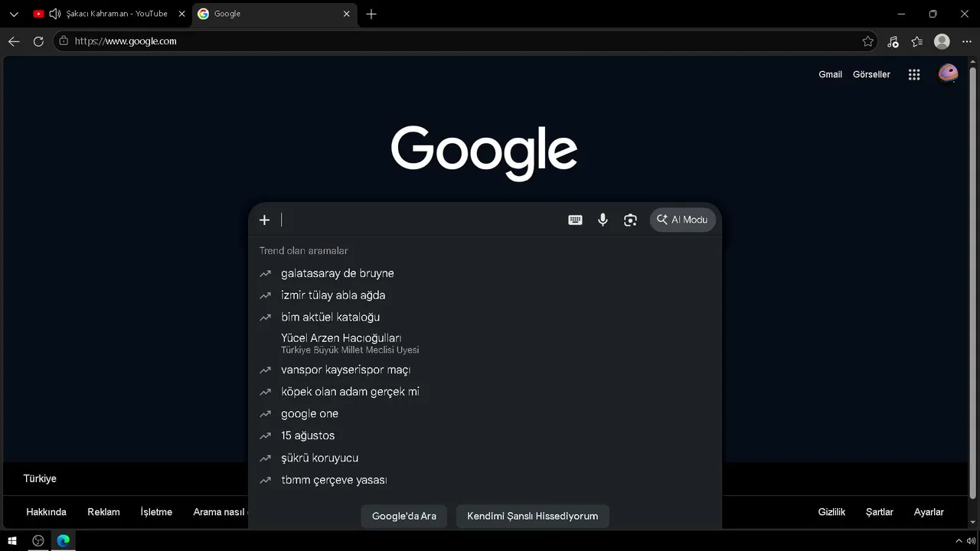The width and height of the screenshot is (980, 551).
Task: Pick the "google one" suggestion
Action: pos(485,414)
